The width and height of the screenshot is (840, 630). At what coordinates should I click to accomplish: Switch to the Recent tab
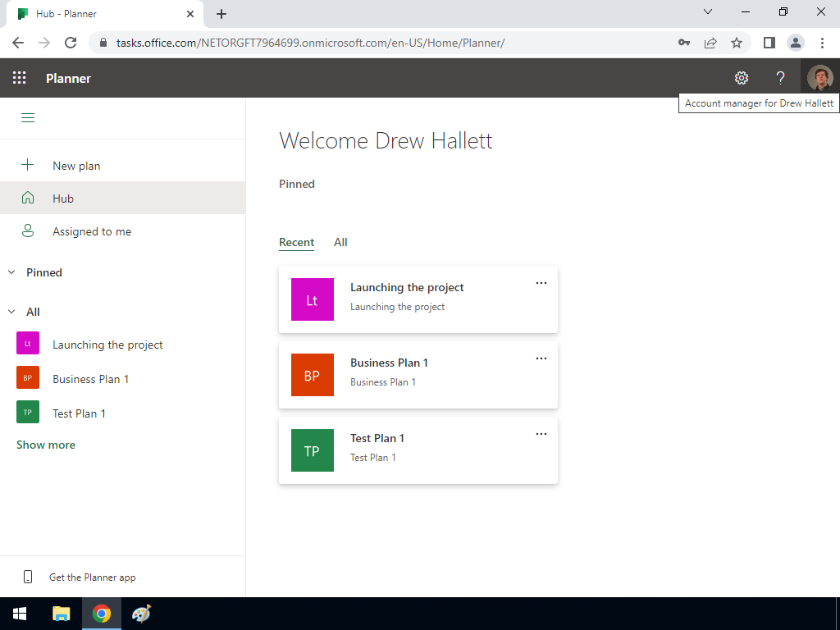[x=296, y=242]
